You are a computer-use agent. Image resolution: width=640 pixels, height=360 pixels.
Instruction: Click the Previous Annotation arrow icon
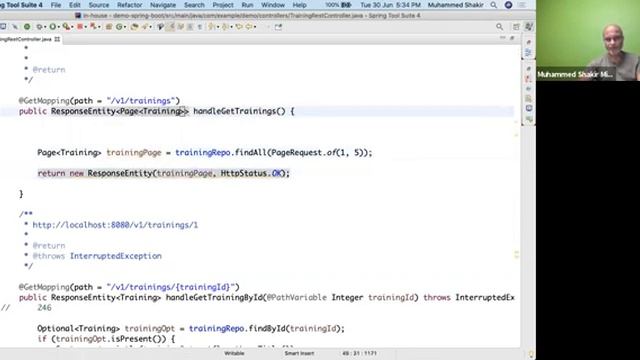point(224,27)
